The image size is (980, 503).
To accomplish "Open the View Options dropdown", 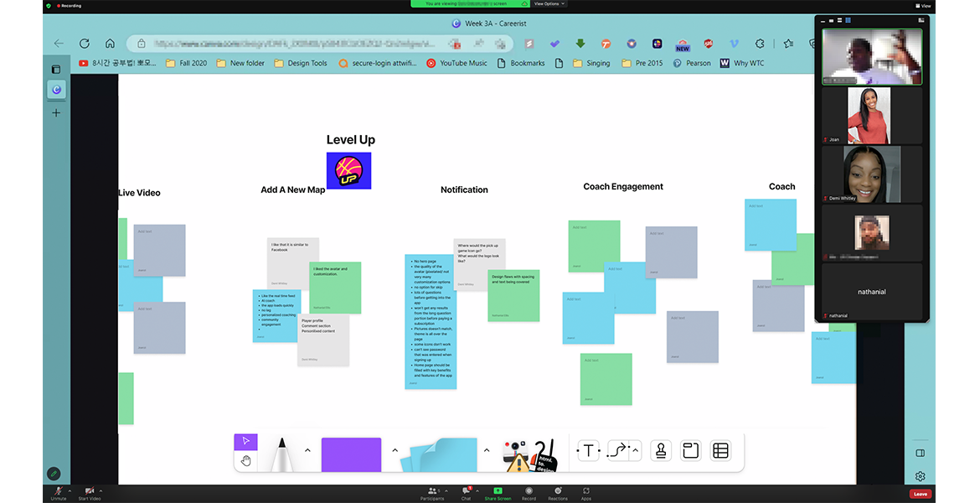I will (549, 3).
